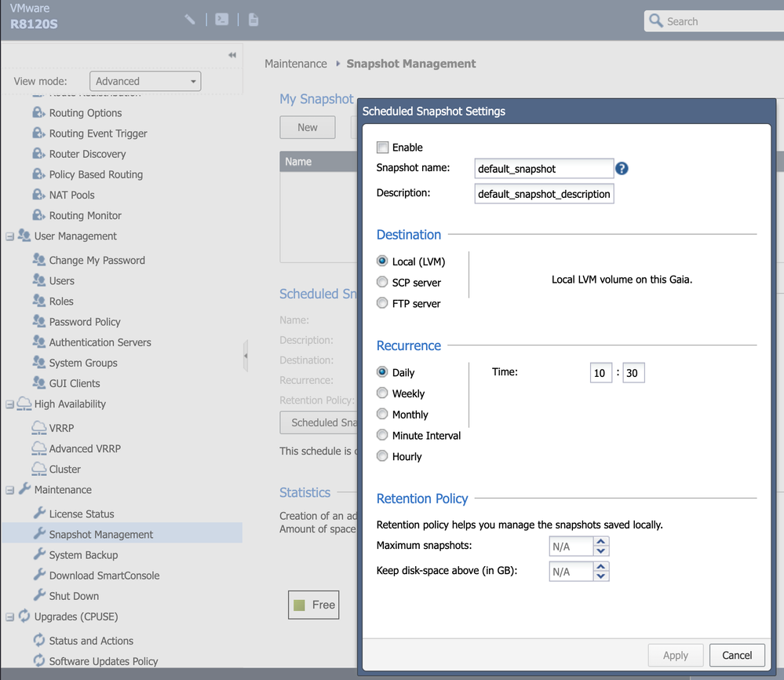Click the Maintenance breadcrumb link
The image size is (784, 680).
(296, 64)
